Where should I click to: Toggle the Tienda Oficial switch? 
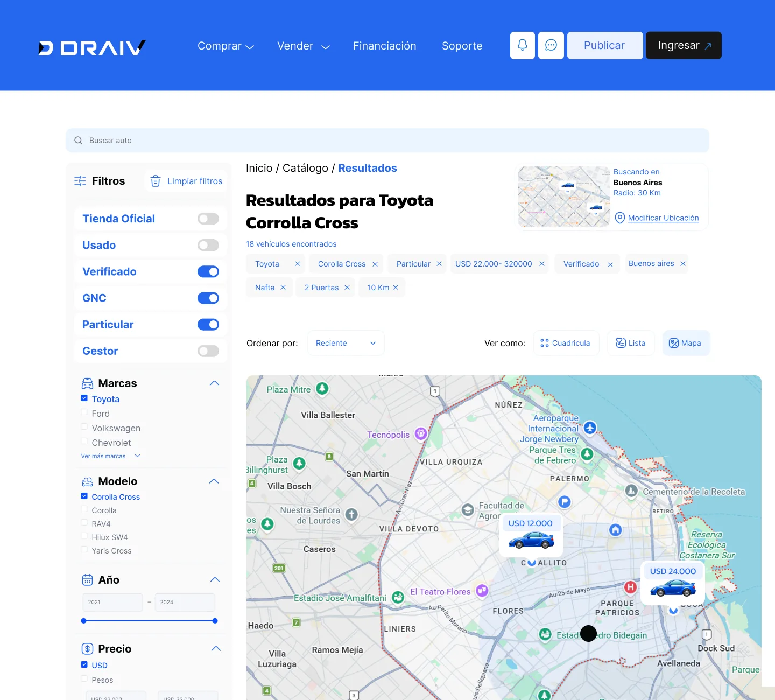(208, 219)
